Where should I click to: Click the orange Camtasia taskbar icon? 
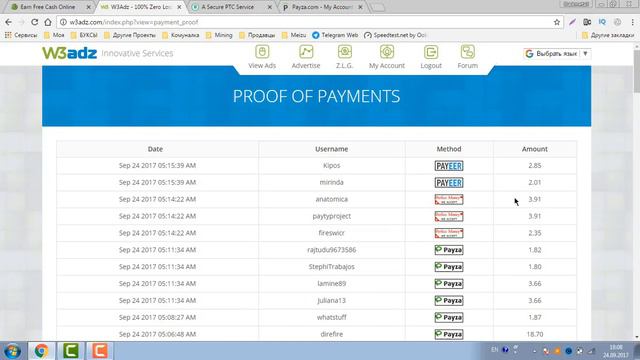(x=99, y=351)
